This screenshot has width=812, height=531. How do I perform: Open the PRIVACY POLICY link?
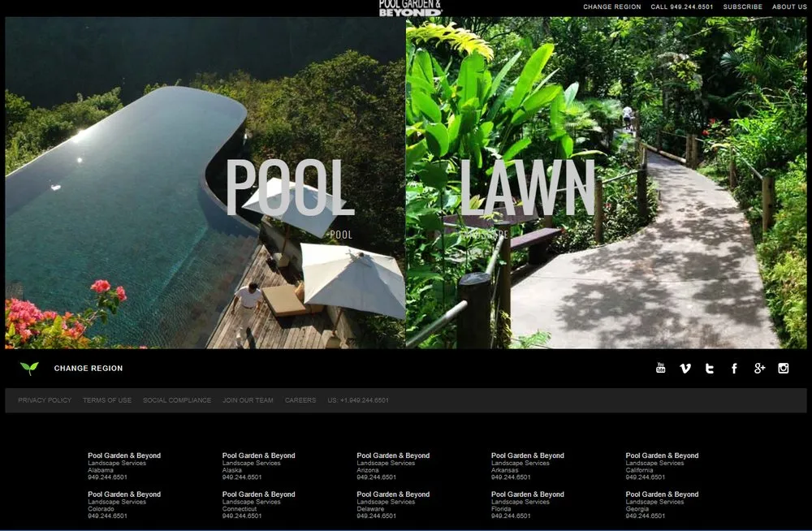(44, 399)
